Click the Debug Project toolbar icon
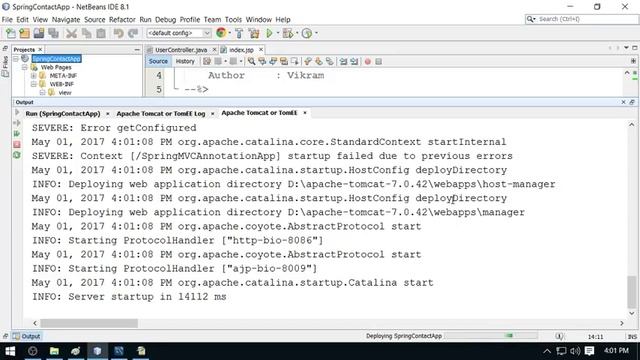 [x=288, y=33]
